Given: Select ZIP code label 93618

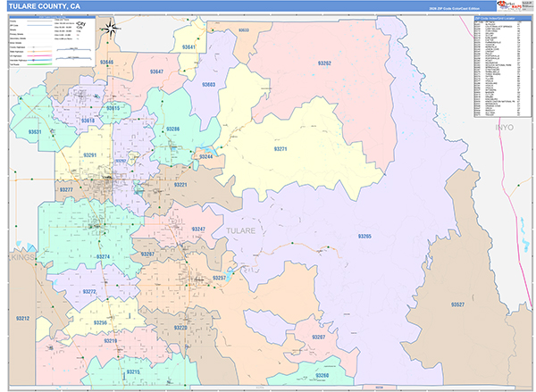Looking at the screenshot, I should pos(88,121).
